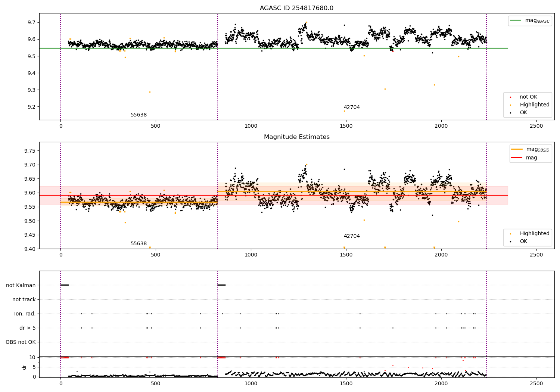Click the 5 tick label on dr axis
The width and height of the screenshot is (560, 392).
coord(34,367)
